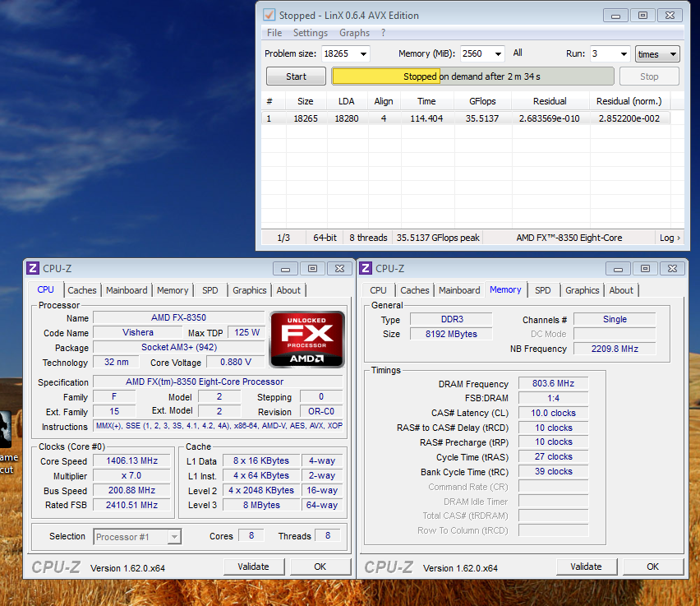The height and width of the screenshot is (606, 700).
Task: Minimize the LinX window
Action: tap(615, 16)
